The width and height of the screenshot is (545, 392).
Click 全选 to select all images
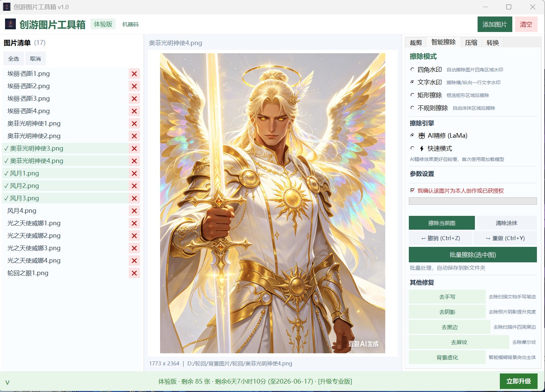coord(13,59)
